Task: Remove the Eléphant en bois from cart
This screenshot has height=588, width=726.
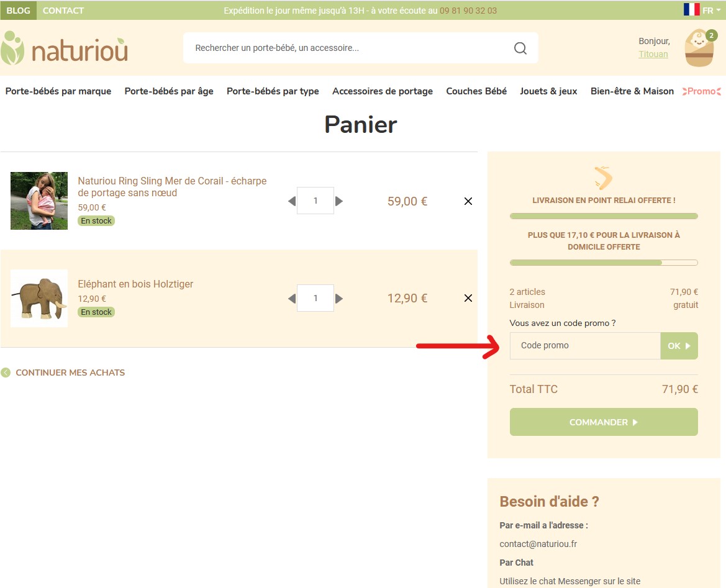Action: (x=468, y=298)
